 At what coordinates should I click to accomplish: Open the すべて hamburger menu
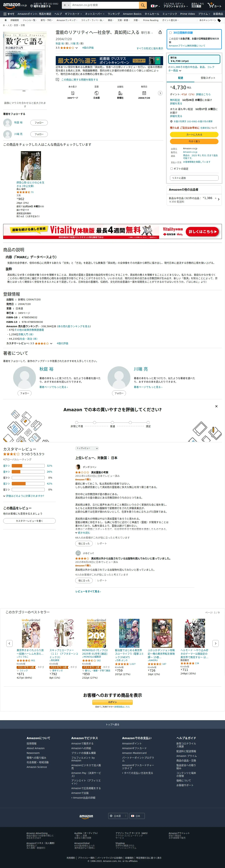pos(9,14)
